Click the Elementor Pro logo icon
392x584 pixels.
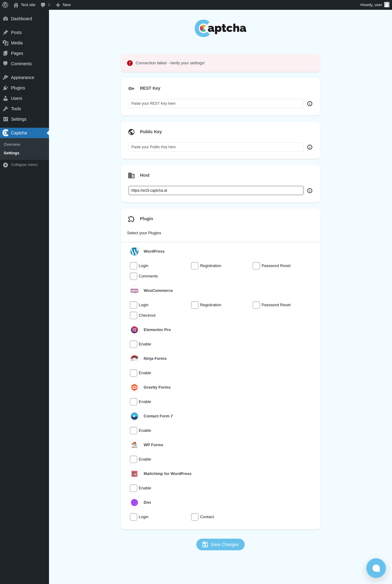pyautogui.click(x=134, y=330)
